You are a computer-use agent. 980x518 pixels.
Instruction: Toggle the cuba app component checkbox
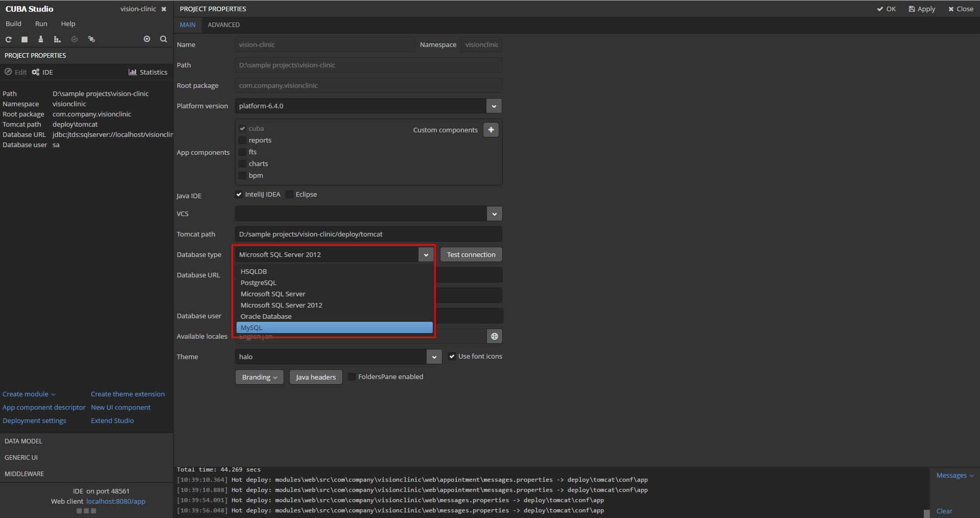click(243, 129)
